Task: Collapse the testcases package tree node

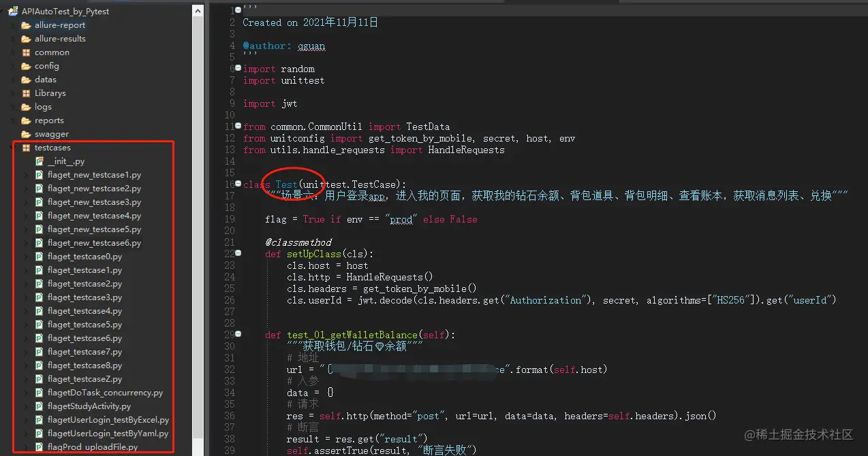Action: (13, 148)
